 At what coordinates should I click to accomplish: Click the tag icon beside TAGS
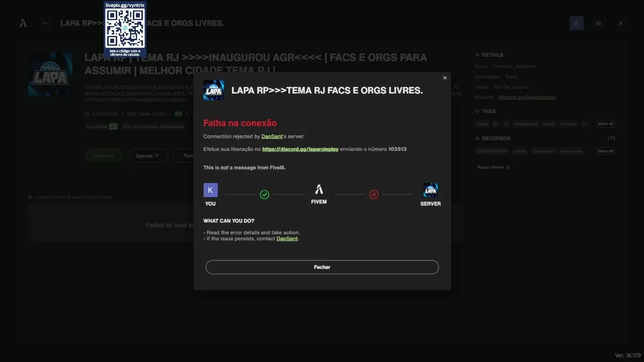(477, 111)
